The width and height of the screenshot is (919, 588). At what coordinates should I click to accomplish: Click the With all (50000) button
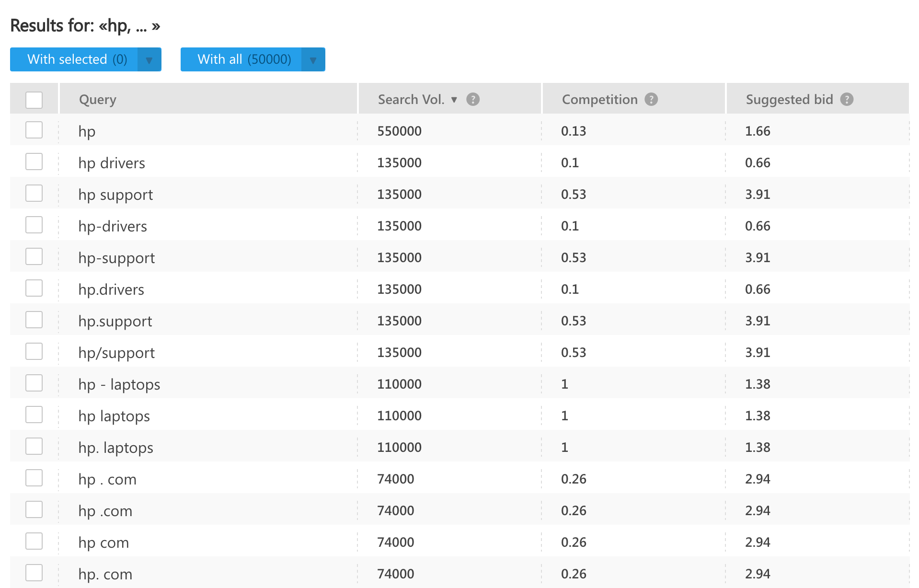tap(241, 59)
